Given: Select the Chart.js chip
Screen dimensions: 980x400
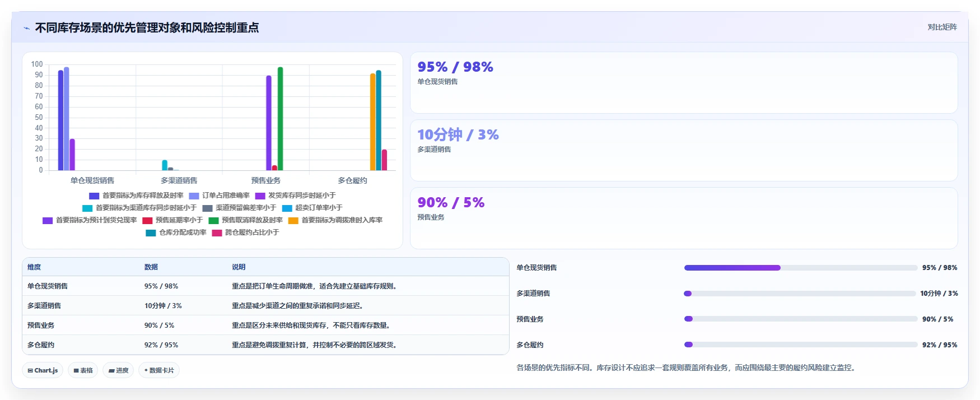Looking at the screenshot, I should [43, 370].
